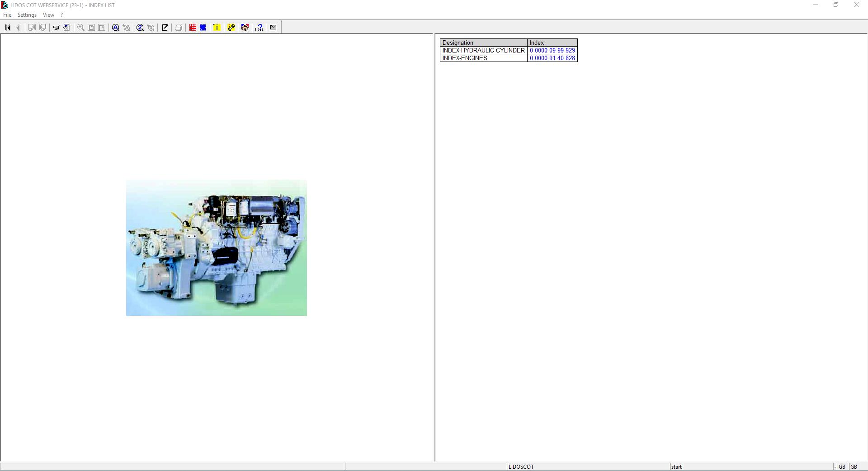Click the order checklist icon
868x471 pixels.
click(66, 27)
